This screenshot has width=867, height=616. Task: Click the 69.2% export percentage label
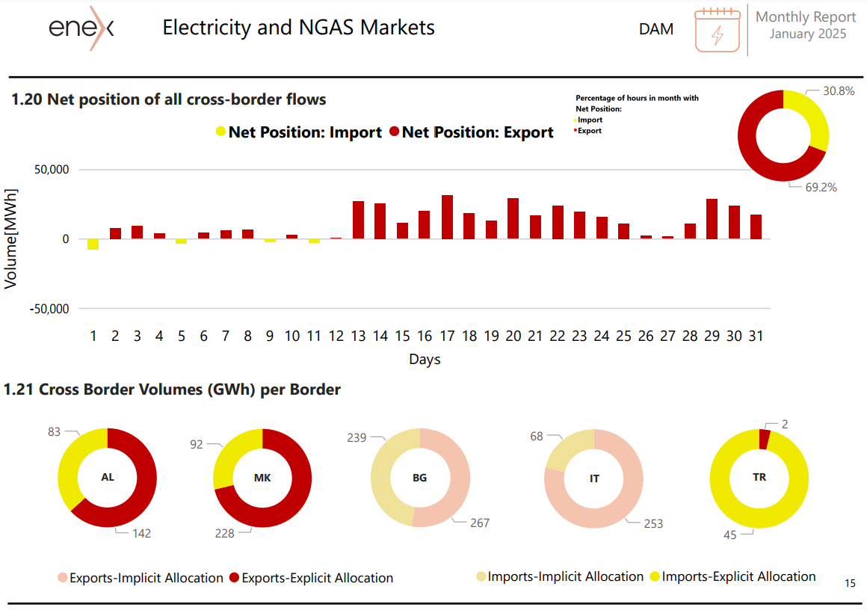821,188
